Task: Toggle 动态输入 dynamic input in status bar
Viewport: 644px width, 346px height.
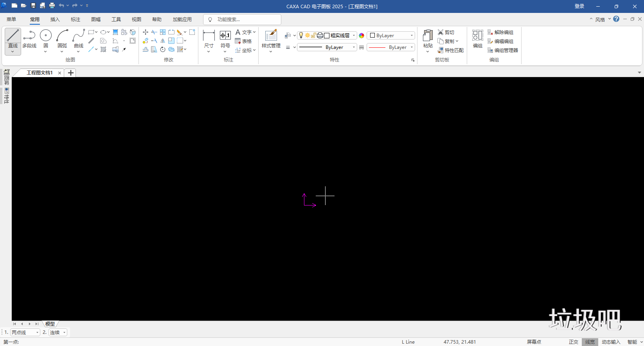Action: [x=611, y=342]
